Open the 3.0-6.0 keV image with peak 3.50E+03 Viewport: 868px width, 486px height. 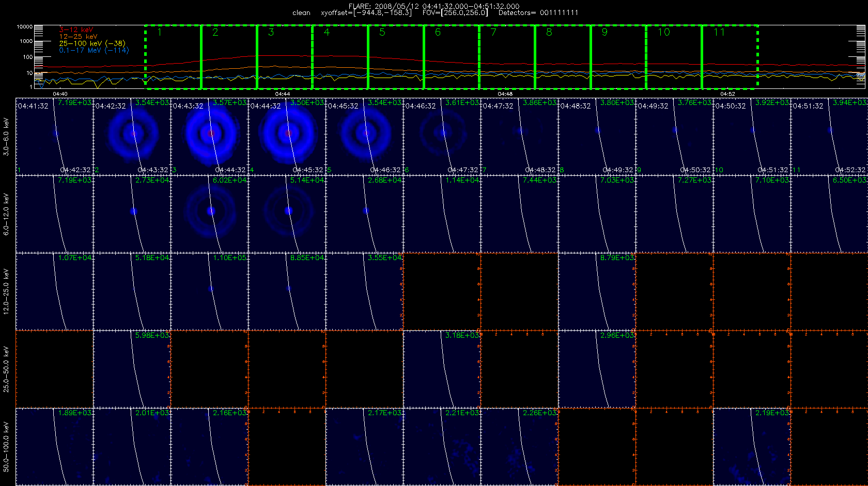point(287,136)
